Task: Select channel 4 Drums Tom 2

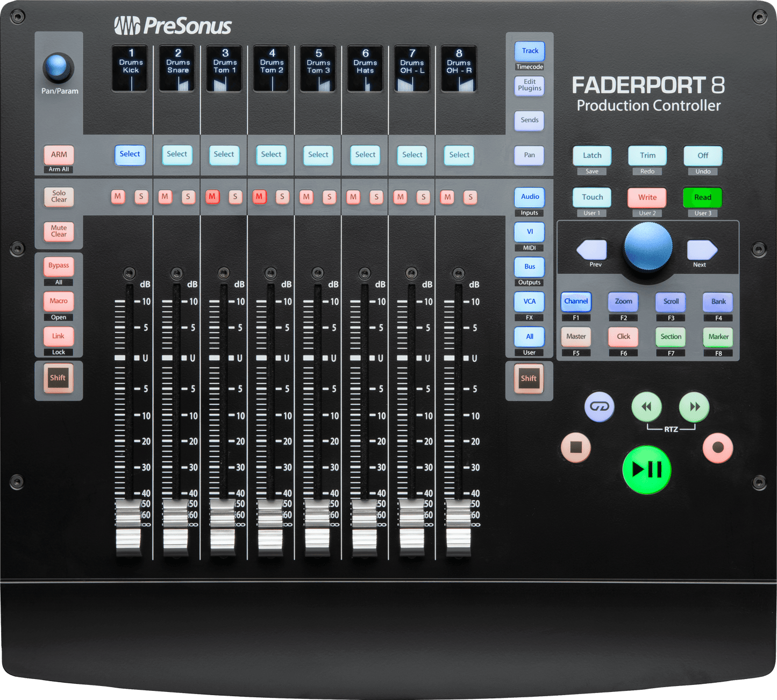Action: pos(271,155)
